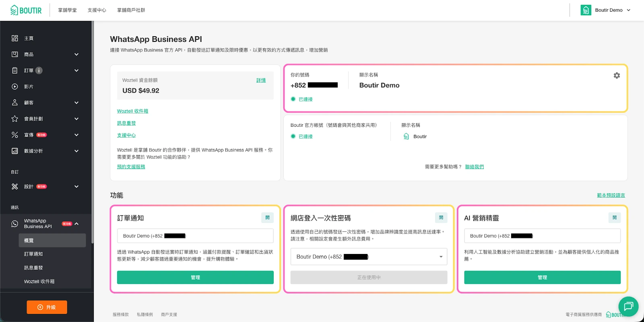644x322 pixels.
Task: Open the membership star icon
Action: click(15, 119)
